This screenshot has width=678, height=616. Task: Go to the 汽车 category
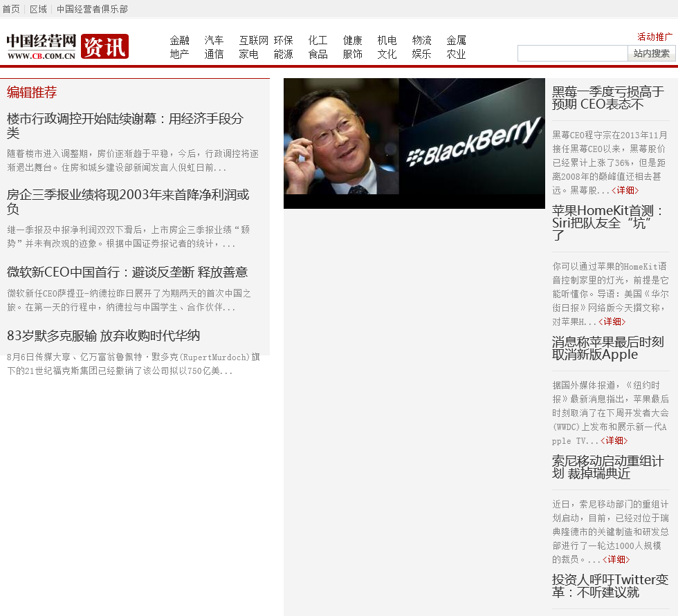(214, 41)
